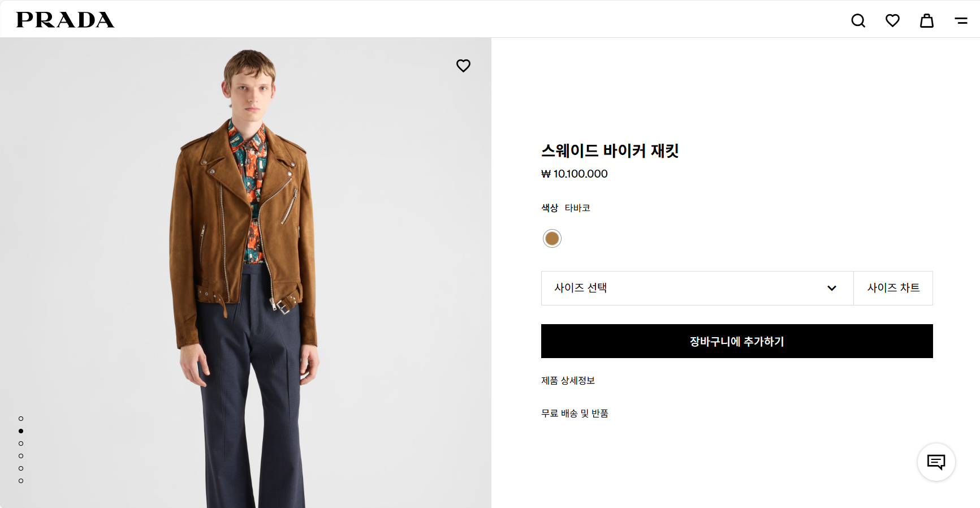
Task: Click the size dropdown chevron arrow
Action: tap(831, 288)
